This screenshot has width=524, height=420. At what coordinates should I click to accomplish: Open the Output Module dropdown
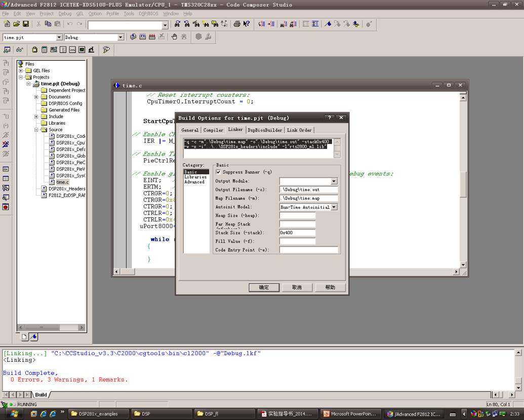tap(334, 181)
